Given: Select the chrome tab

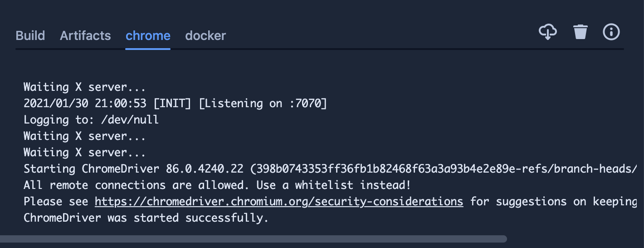Looking at the screenshot, I should pyautogui.click(x=148, y=35).
